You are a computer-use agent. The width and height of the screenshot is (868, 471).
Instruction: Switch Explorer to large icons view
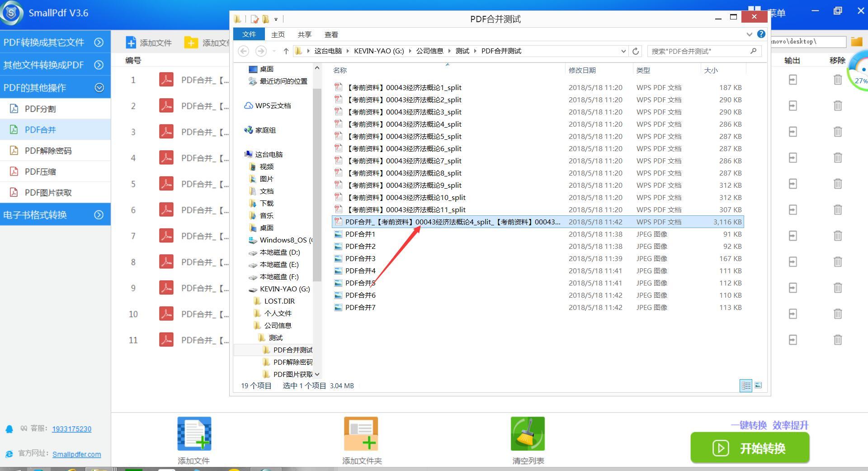pyautogui.click(x=758, y=385)
